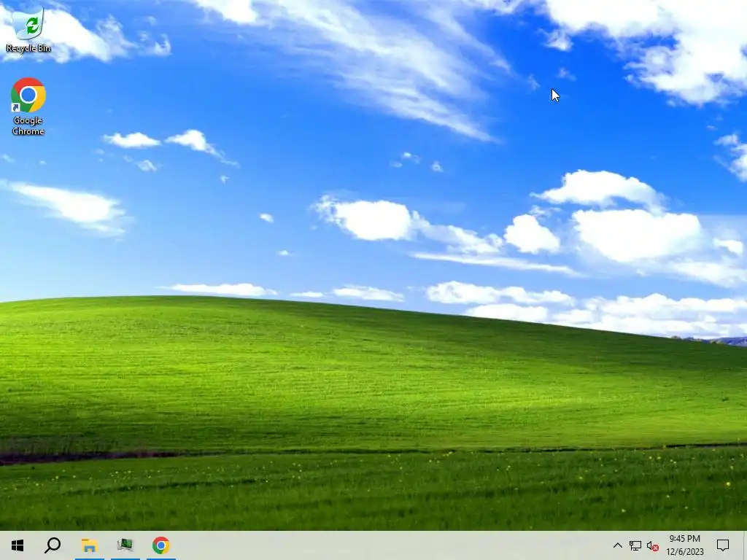747x560 pixels.
Task: Open the Windows Start menu
Action: coord(18,545)
